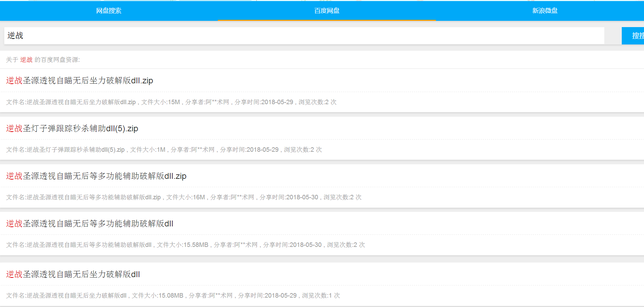
Task: Click the heading 关于 逆战 的百度网盘资源
Action: pyautogui.click(x=43, y=60)
